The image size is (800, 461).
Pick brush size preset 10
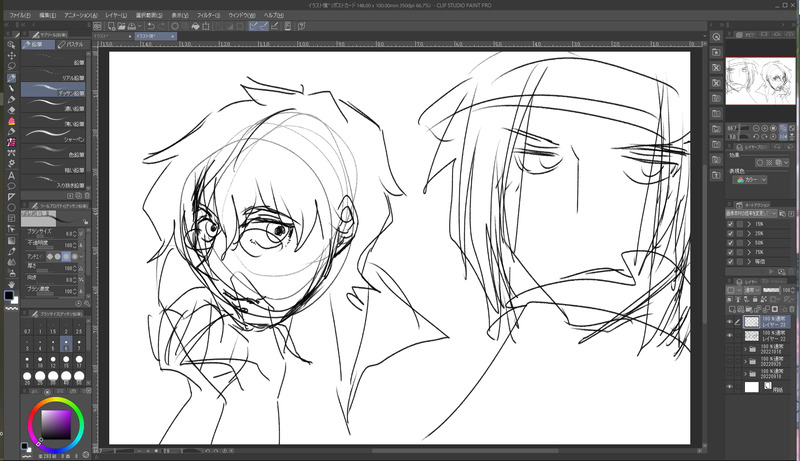tap(40, 362)
